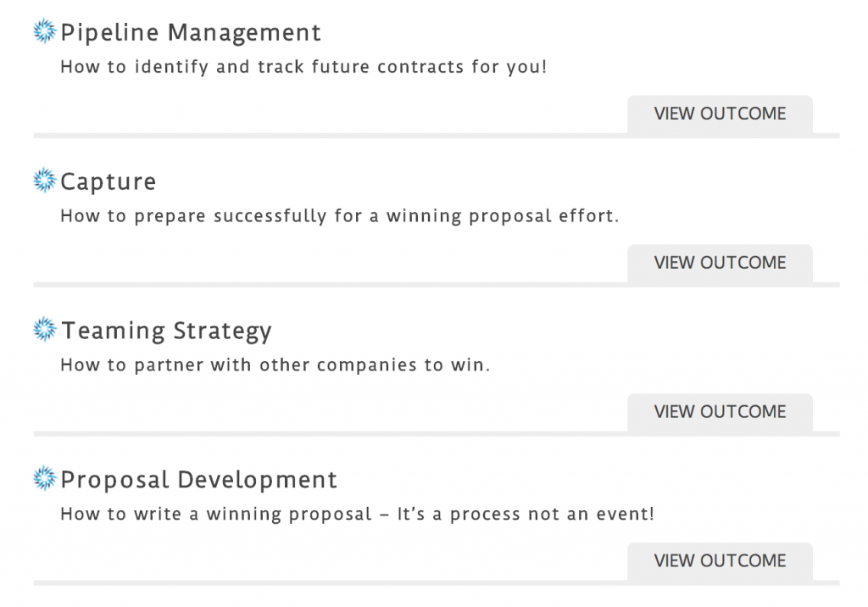Image resolution: width=868 pixels, height=607 pixels.
Task: Click the text about preparing a winning proposal effort
Action: click(x=339, y=216)
